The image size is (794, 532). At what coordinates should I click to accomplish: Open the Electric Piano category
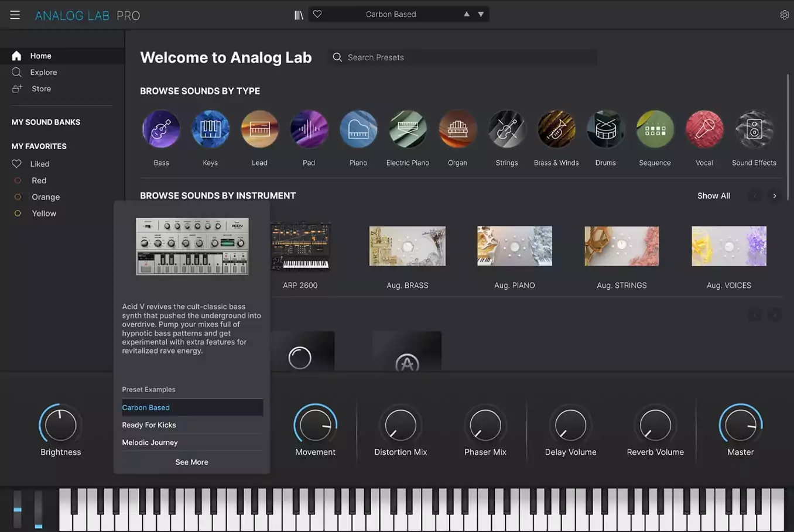407,129
